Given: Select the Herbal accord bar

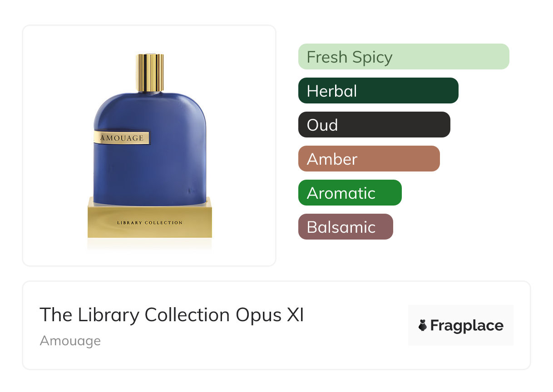Looking at the screenshot, I should pyautogui.click(x=378, y=91).
